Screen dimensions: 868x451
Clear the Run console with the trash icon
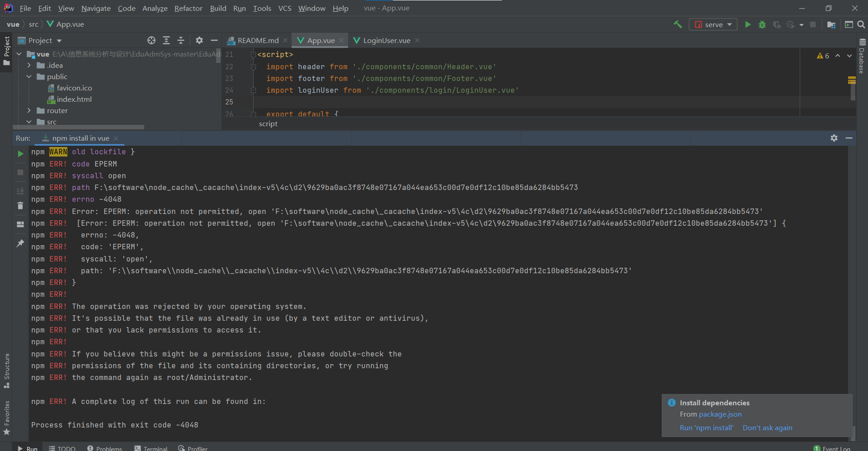(x=20, y=205)
